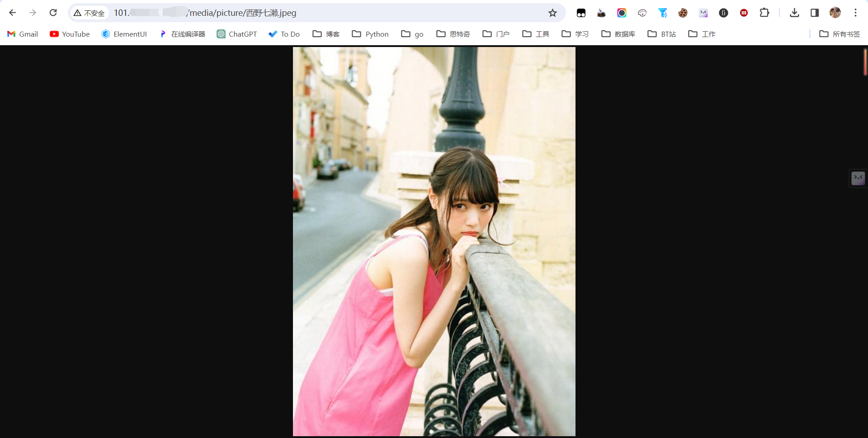Open Chrome's three-dot menu

coord(855,13)
